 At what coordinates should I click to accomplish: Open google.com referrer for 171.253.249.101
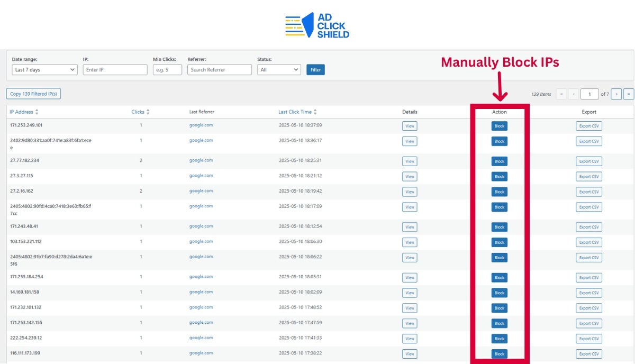201,125
